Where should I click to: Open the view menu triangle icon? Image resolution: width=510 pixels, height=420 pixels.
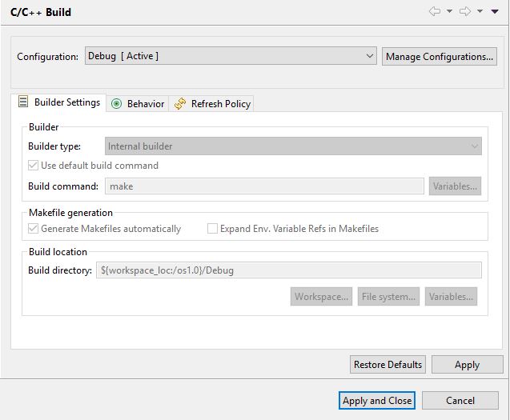point(495,12)
